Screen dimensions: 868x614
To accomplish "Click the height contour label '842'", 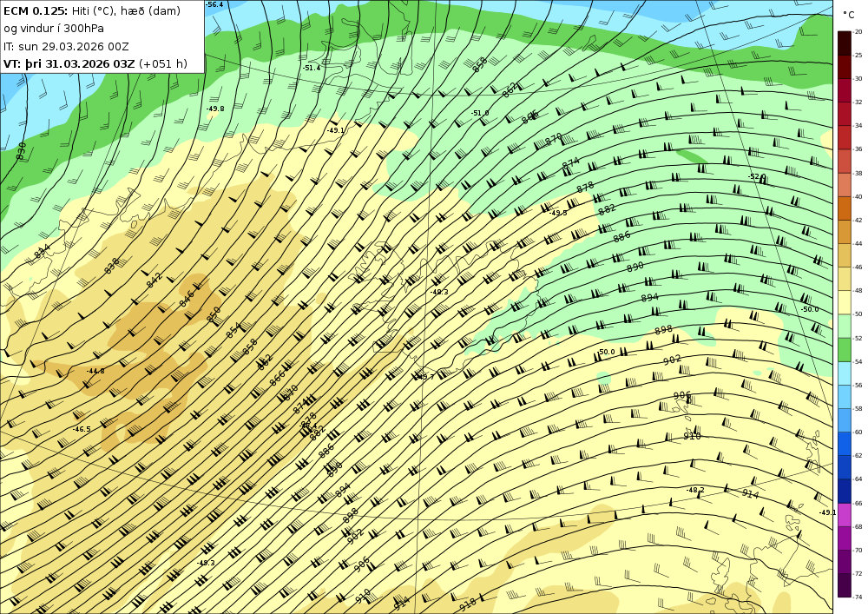I will point(155,281).
